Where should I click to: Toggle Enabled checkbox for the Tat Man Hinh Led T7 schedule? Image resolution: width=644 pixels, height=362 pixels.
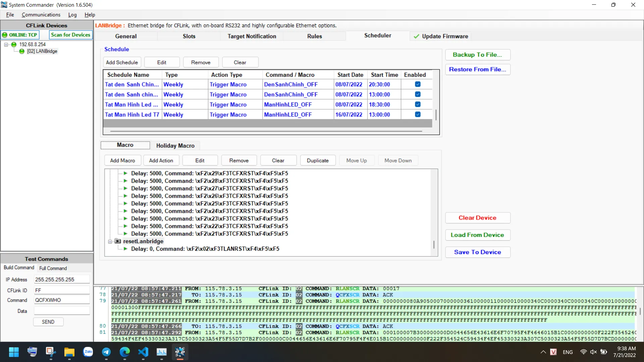coord(418,115)
